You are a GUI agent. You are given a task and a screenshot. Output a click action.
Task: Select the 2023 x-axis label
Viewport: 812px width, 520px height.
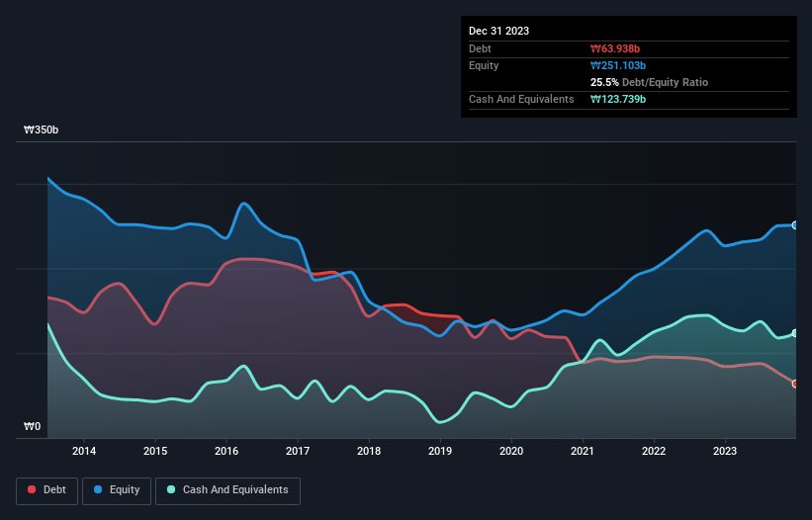[x=725, y=451]
